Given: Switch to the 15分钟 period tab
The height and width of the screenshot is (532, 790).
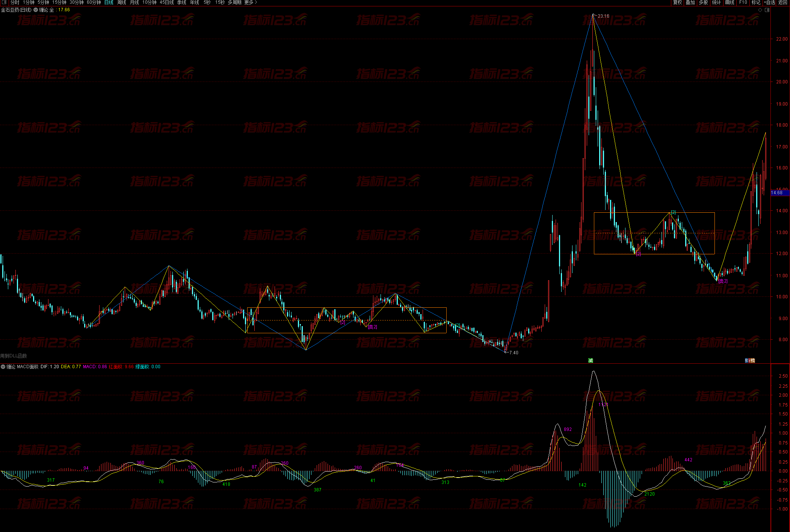Looking at the screenshot, I should click(x=59, y=2).
